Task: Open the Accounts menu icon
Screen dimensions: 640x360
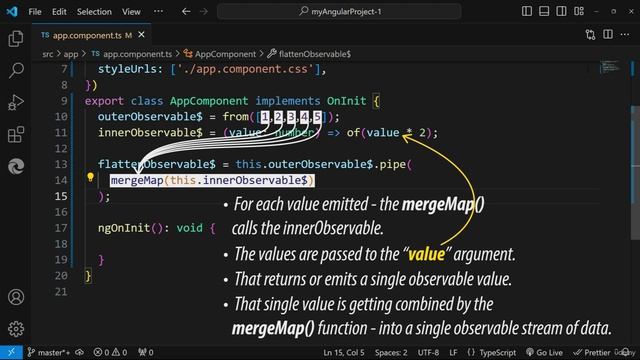Action: click(16, 297)
